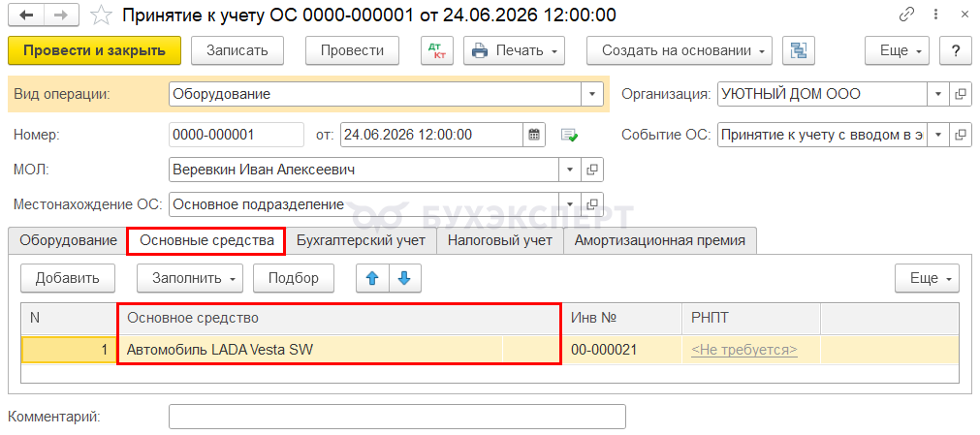Screen dimensions: 980x435
Task: Click the Добавить button
Action: (68, 278)
